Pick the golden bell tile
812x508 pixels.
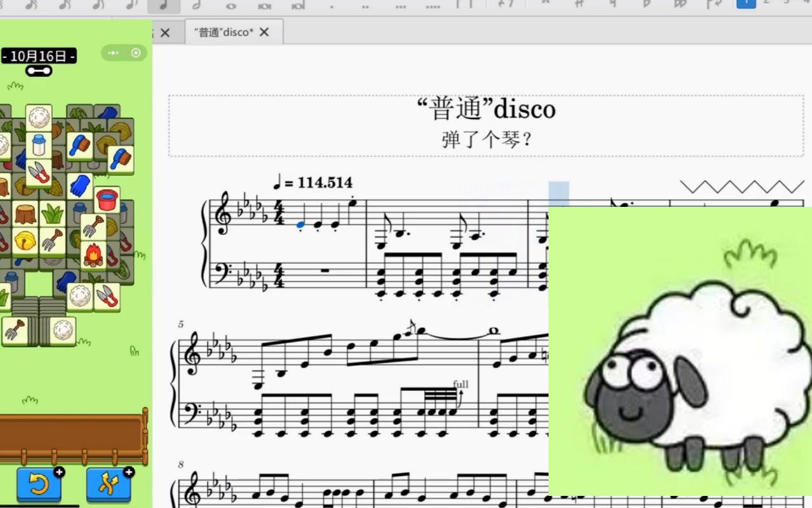click(x=25, y=242)
